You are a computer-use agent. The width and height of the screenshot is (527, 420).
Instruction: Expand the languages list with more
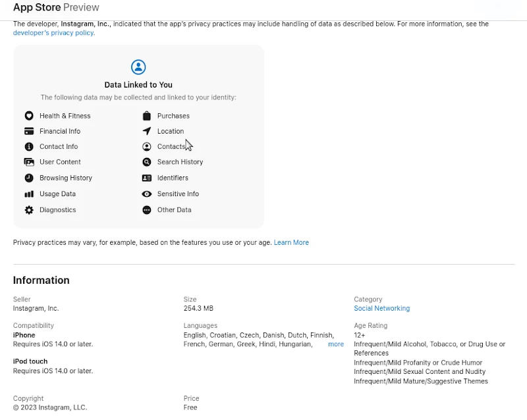click(336, 344)
